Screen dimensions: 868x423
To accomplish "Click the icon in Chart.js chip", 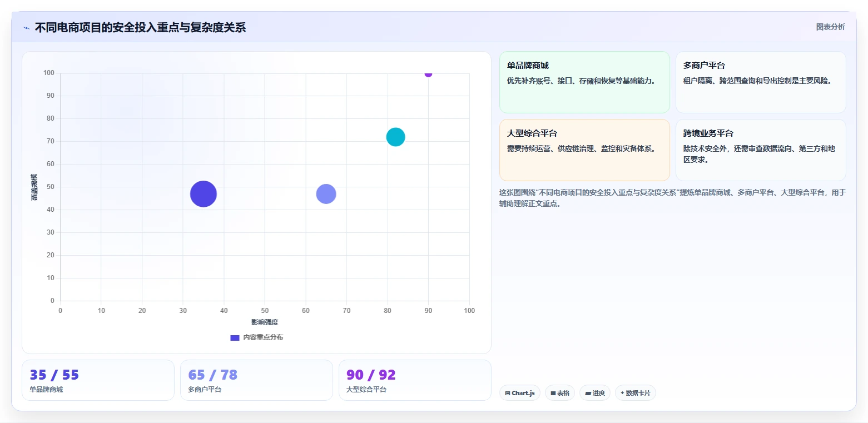I will point(508,394).
